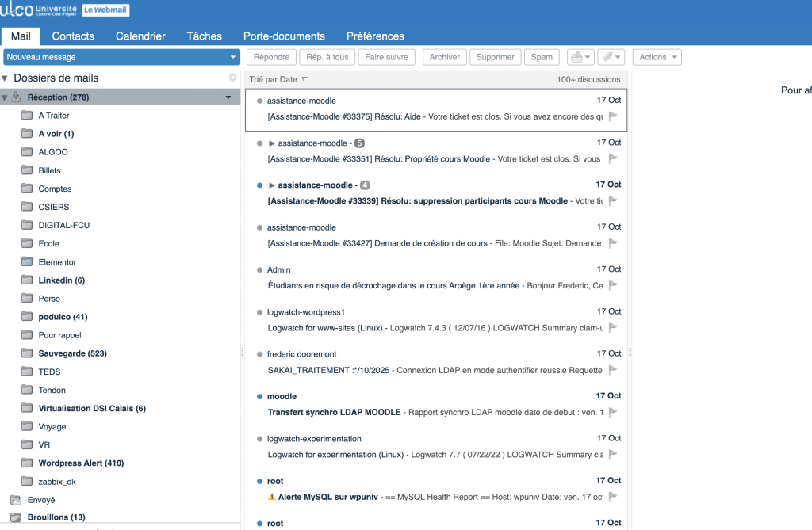Flag the Assistance-Moodle #33375 message
The height and width of the screenshot is (530, 812).
[613, 116]
